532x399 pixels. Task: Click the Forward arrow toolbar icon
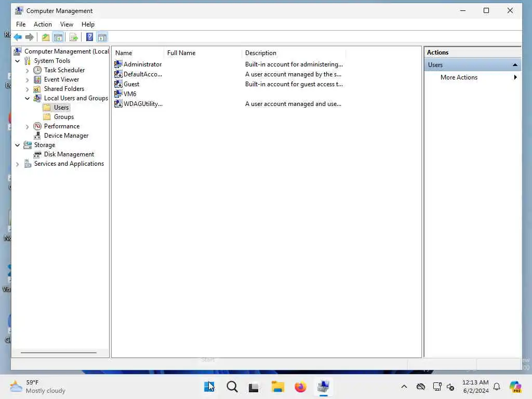30,37
